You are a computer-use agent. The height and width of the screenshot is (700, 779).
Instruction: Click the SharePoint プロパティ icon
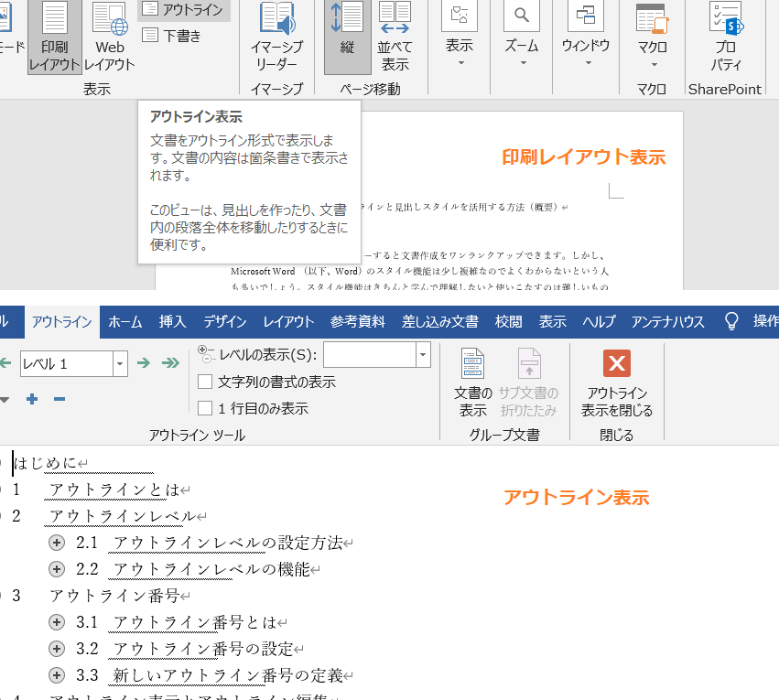[x=725, y=37]
